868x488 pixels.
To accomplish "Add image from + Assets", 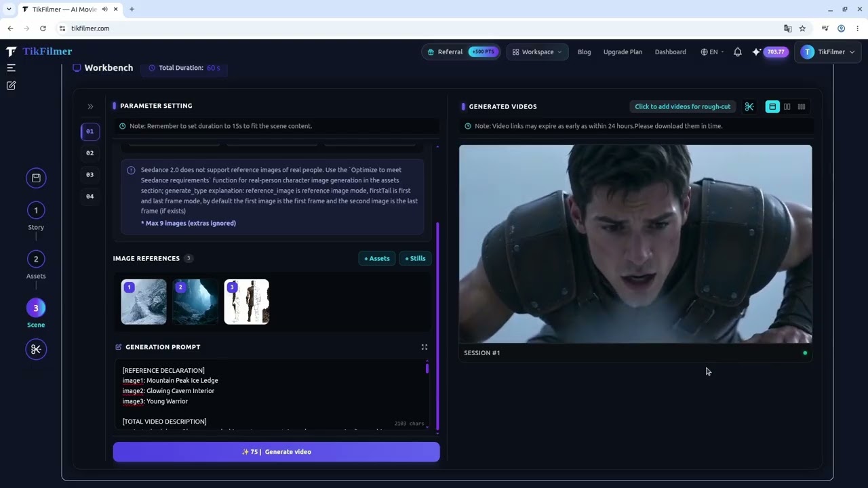I will (377, 258).
